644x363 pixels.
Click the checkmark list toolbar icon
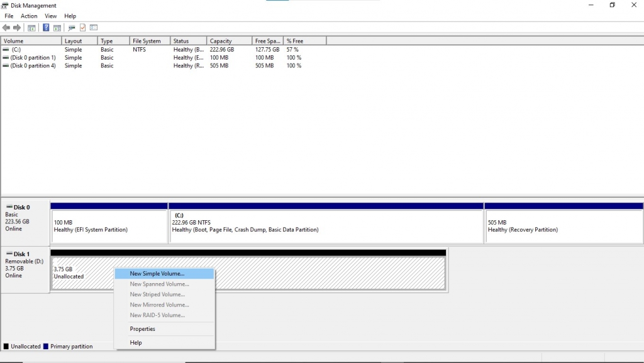(x=83, y=27)
